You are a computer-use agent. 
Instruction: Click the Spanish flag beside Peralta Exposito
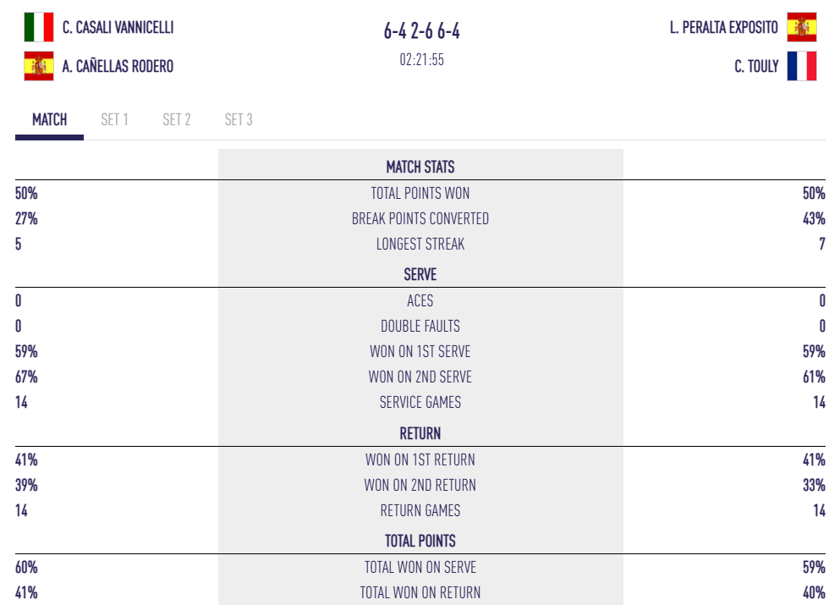tap(801, 27)
